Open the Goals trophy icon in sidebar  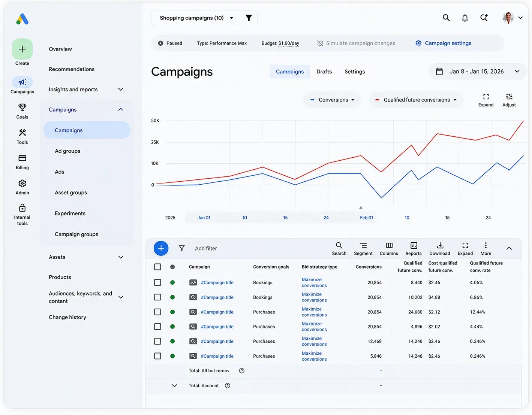(22, 107)
